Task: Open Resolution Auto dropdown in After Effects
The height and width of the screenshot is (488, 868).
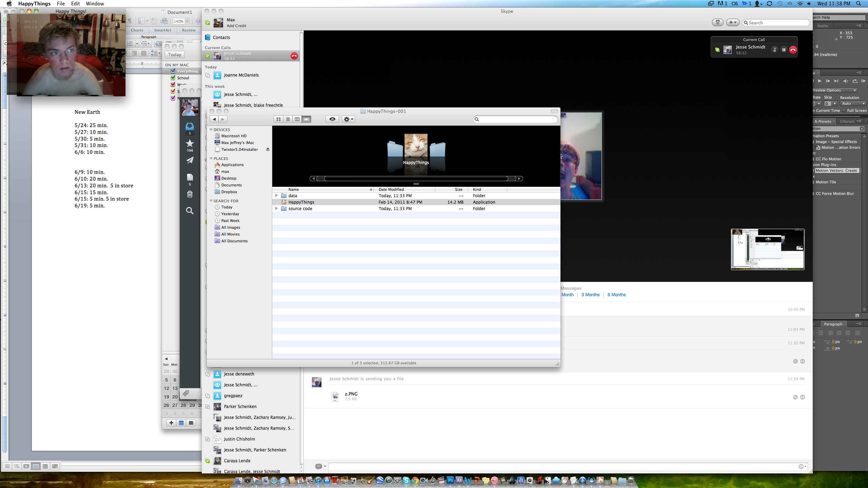Action: pyautogui.click(x=853, y=103)
